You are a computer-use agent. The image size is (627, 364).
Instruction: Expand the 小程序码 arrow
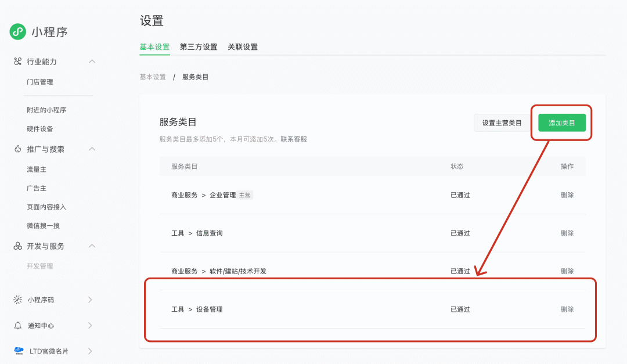click(x=90, y=300)
